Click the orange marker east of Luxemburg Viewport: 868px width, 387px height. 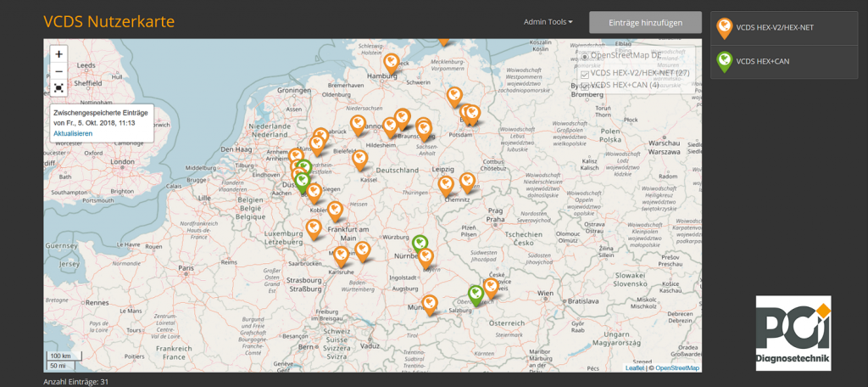[314, 229]
